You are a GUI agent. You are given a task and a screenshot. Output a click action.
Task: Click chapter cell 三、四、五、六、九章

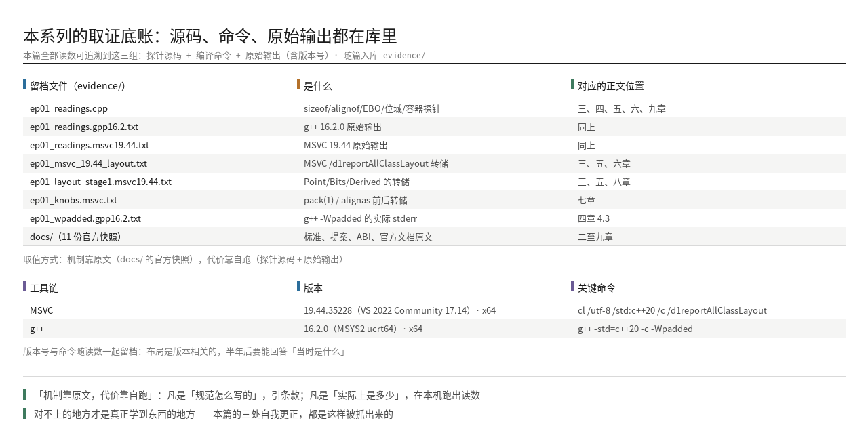(x=622, y=108)
